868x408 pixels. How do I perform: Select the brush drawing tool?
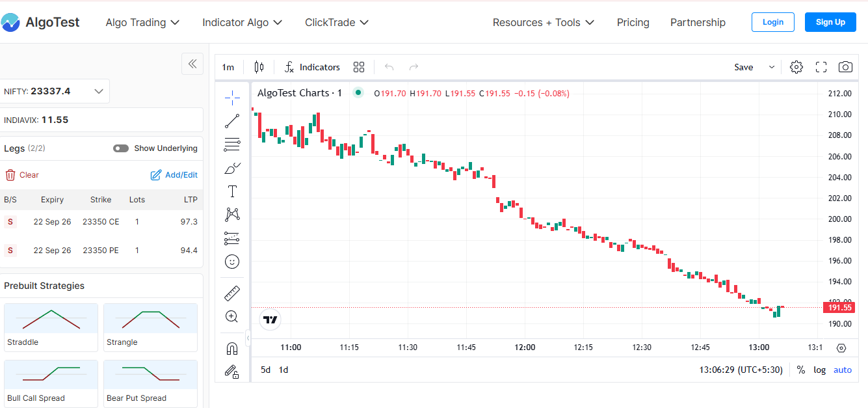tap(232, 168)
